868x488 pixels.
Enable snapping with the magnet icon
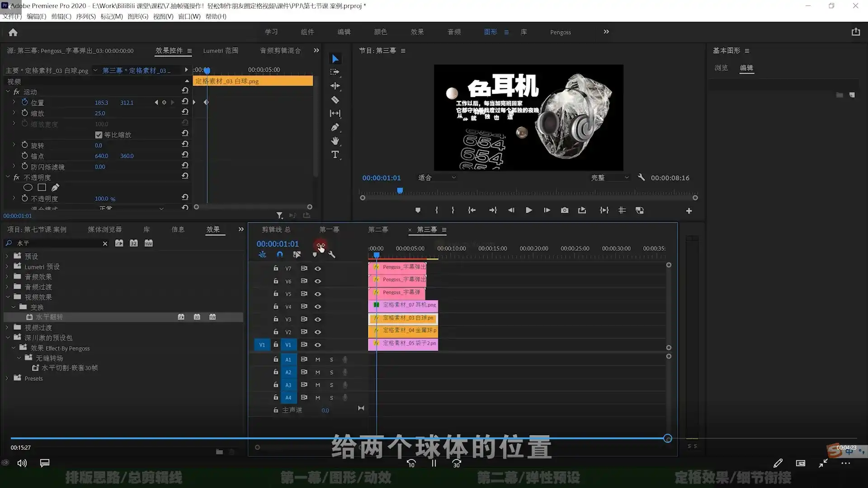click(x=279, y=254)
